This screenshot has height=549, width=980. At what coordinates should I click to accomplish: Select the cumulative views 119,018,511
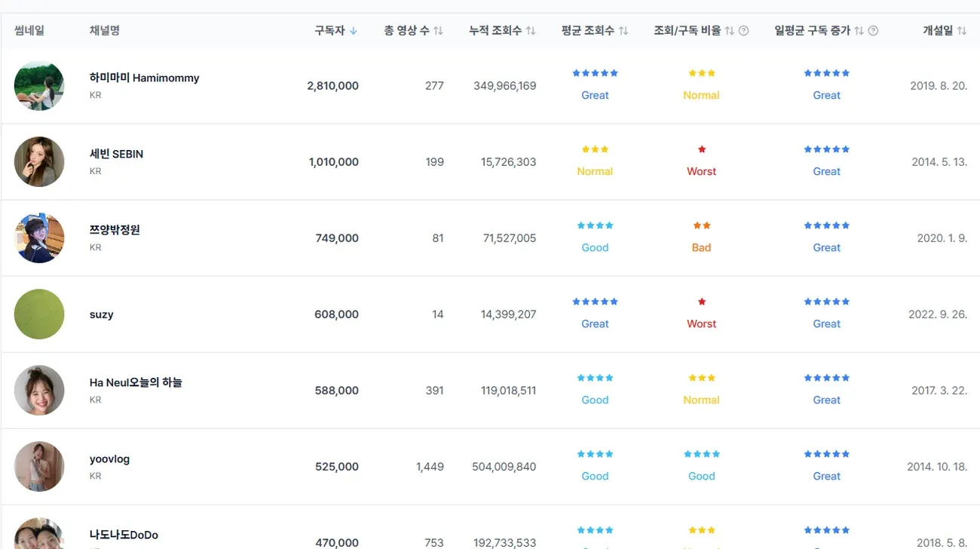pos(509,391)
